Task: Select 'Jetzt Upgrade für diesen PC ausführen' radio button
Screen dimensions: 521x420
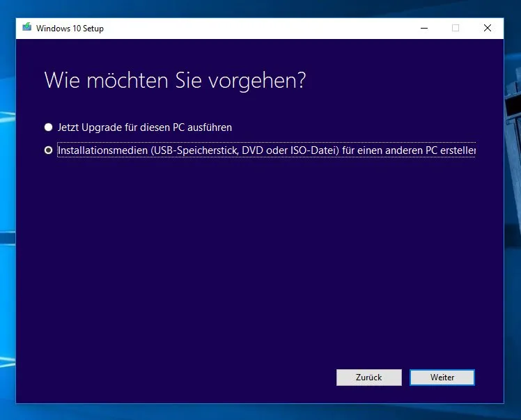Action: pyautogui.click(x=49, y=127)
